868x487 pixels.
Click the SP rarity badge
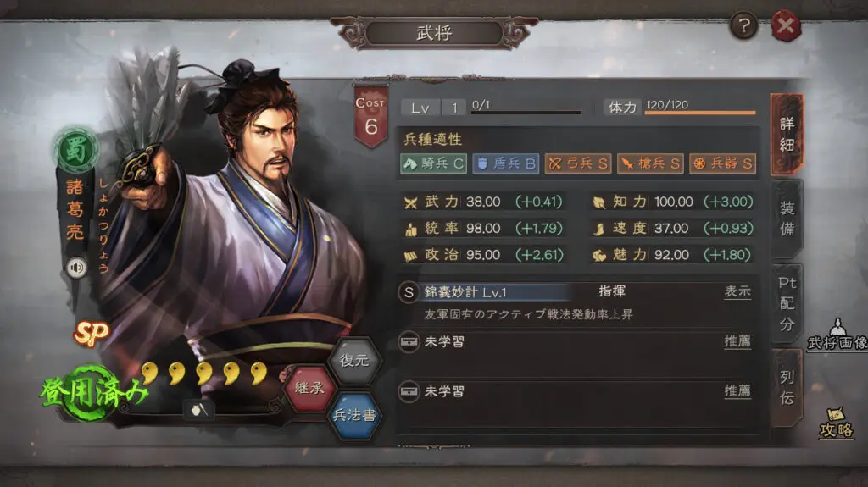coord(92,333)
